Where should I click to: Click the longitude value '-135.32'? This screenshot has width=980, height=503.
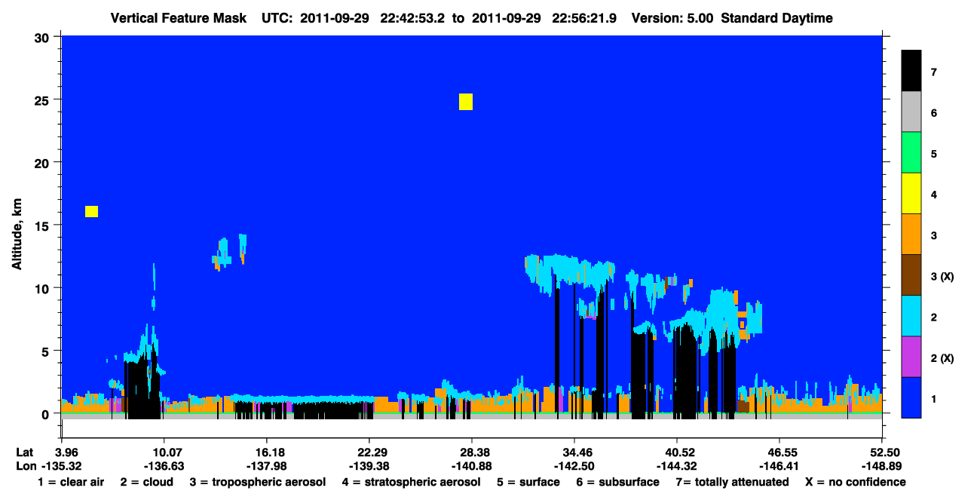[x=61, y=466]
